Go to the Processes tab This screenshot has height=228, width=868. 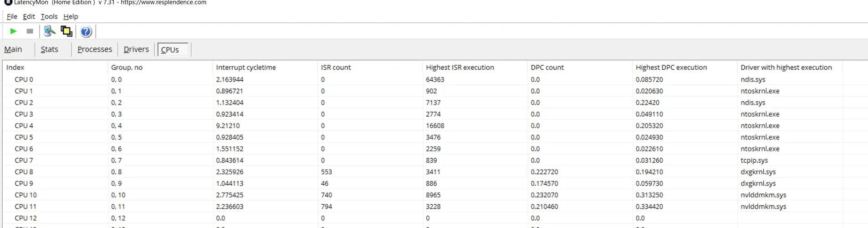(95, 49)
